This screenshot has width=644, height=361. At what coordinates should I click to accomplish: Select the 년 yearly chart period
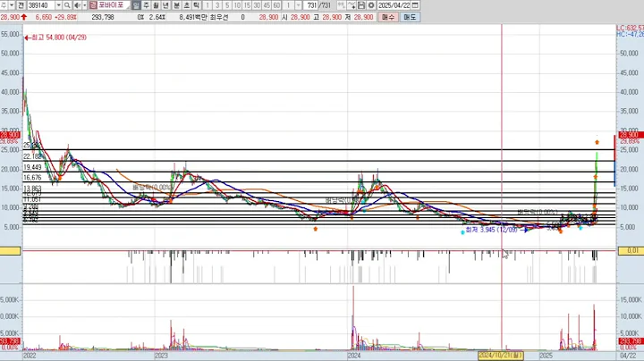(166, 5)
